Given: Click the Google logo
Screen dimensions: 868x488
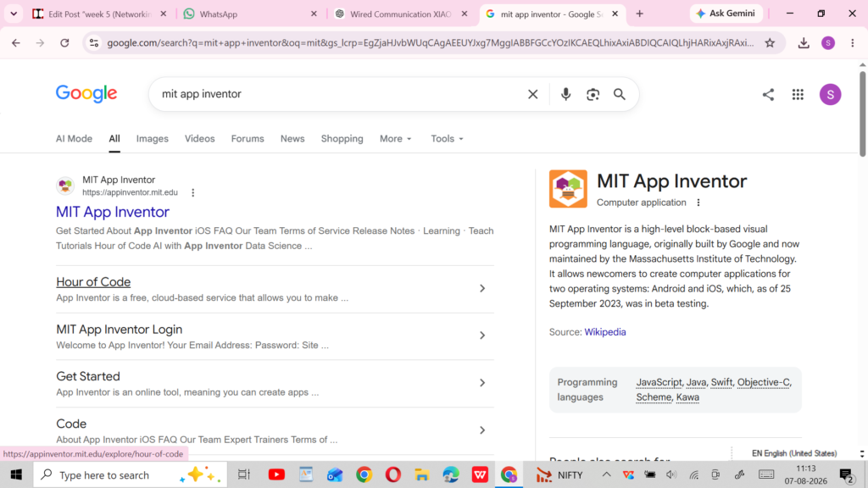Looking at the screenshot, I should coord(86,93).
